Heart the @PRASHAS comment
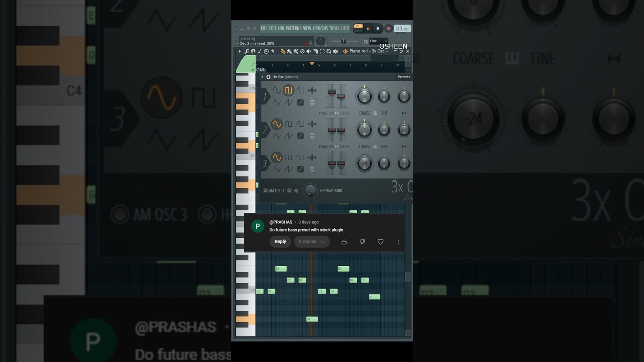This screenshot has width=644, height=362. pyautogui.click(x=381, y=242)
